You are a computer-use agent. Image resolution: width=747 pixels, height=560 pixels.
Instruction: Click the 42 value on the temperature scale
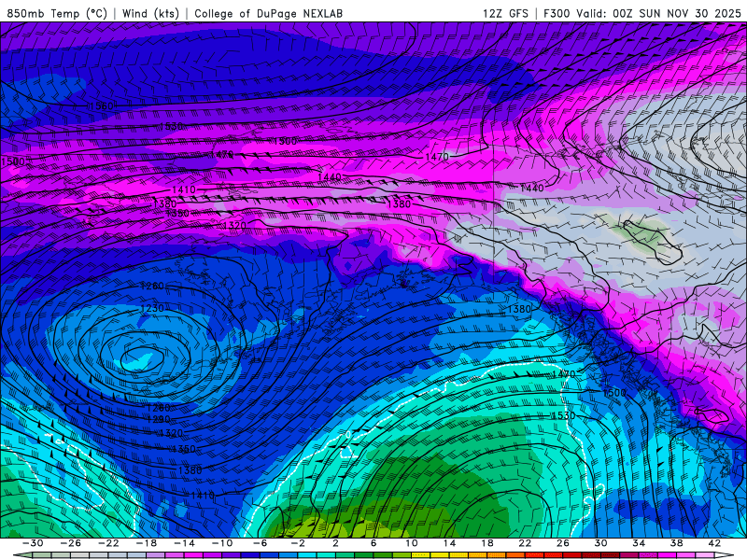(x=714, y=543)
